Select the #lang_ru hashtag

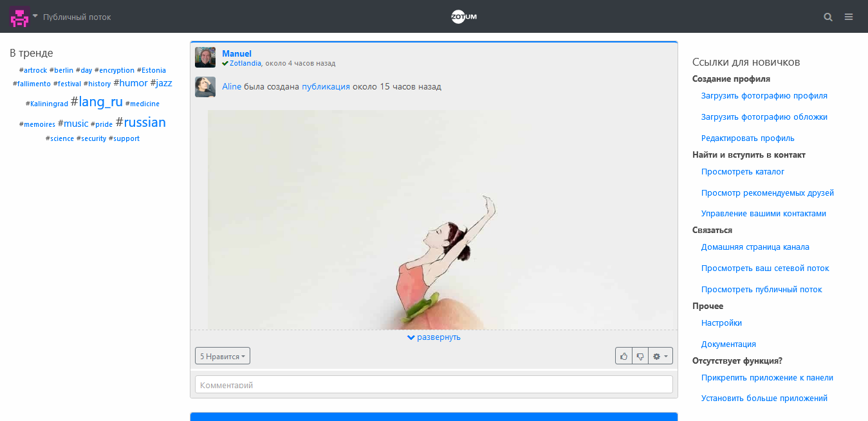coord(97,102)
